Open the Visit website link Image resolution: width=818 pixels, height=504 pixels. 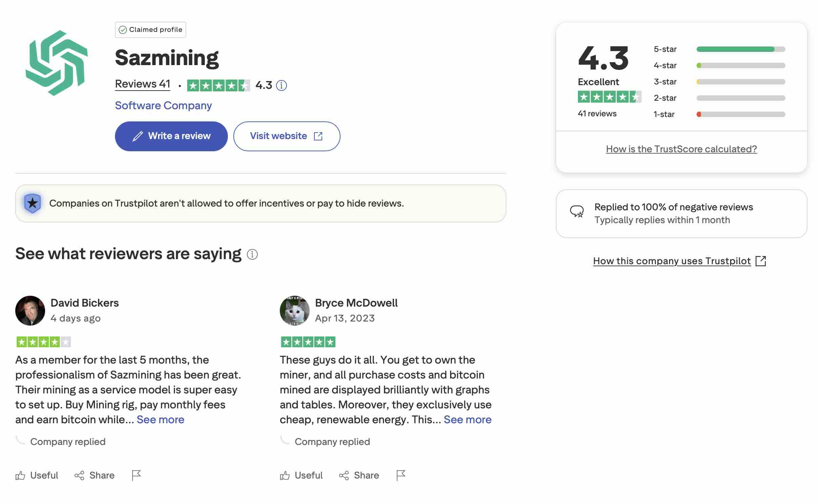[287, 136]
